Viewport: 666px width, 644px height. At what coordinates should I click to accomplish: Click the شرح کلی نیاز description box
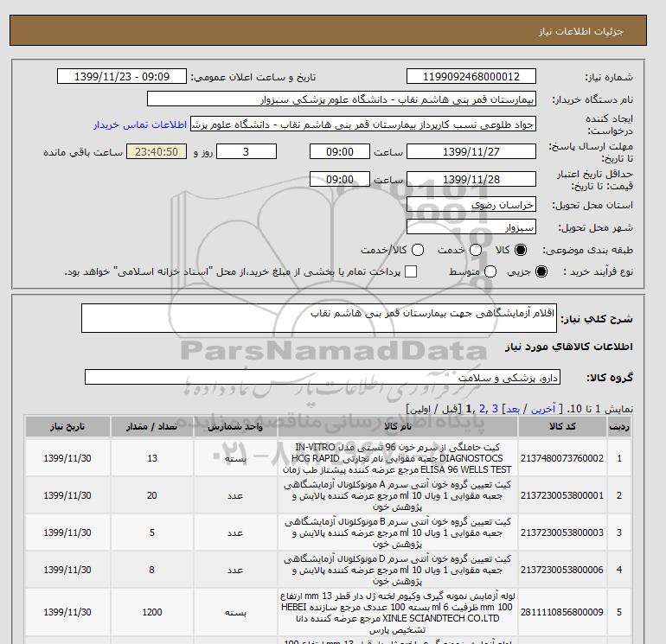[x=319, y=318]
